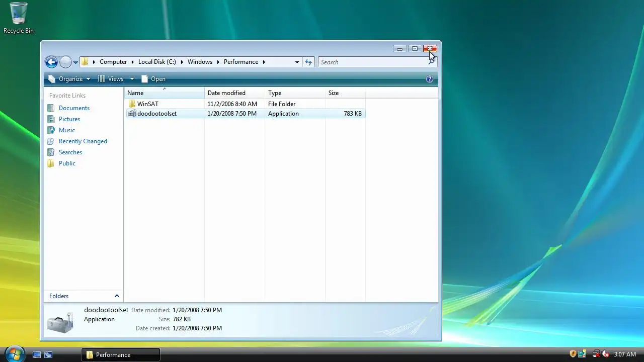This screenshot has height=362, width=644.
Task: Click the 3:07 AM clock
Action: (625, 354)
